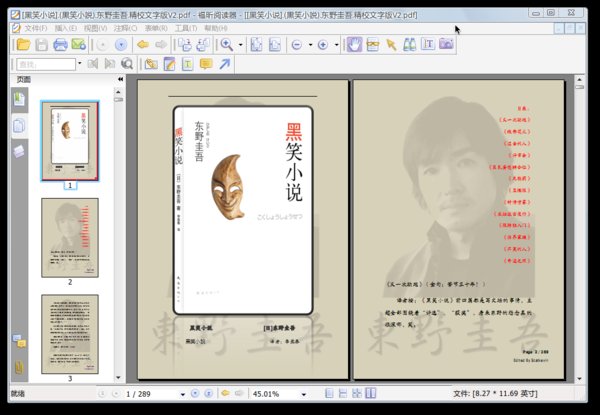600x415 pixels.
Task: Open the 文件(F) menu
Action: point(35,28)
